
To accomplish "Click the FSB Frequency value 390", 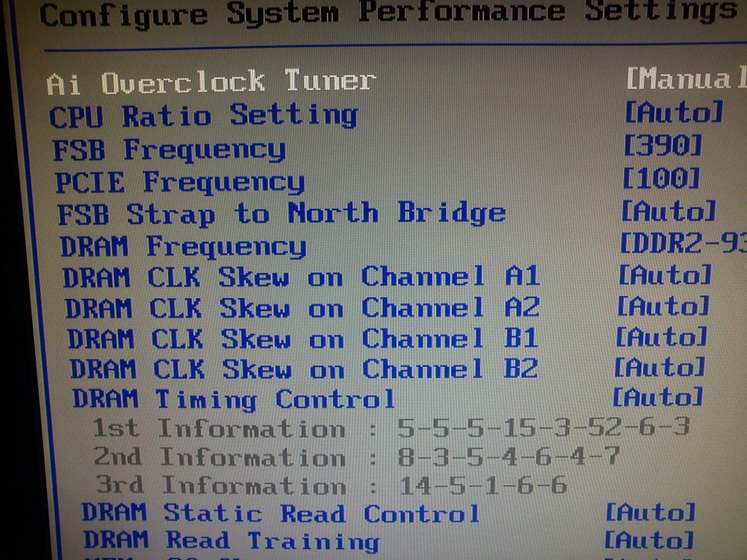I will point(663,146).
